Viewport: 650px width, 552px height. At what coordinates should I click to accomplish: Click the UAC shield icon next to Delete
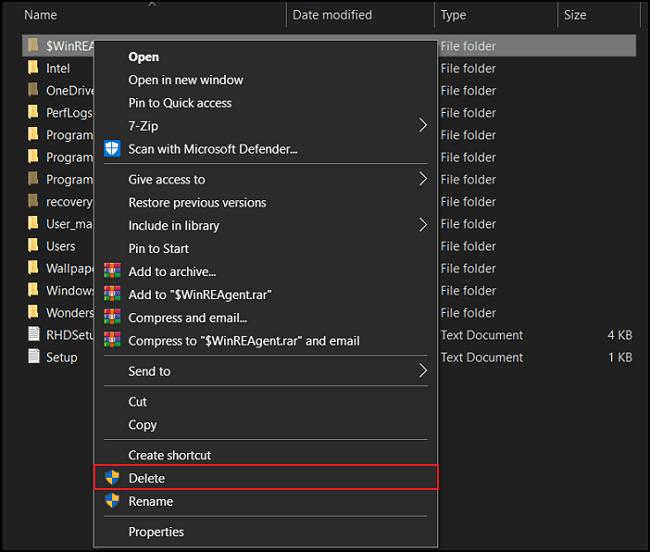[112, 478]
